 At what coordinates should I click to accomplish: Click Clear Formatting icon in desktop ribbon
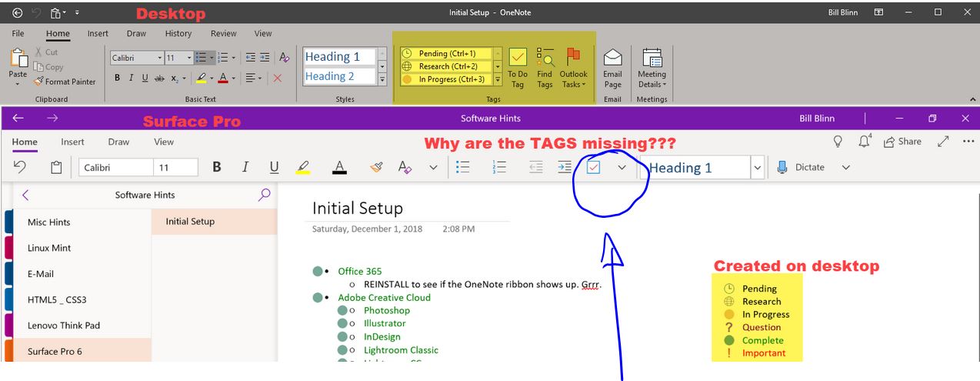[x=284, y=58]
